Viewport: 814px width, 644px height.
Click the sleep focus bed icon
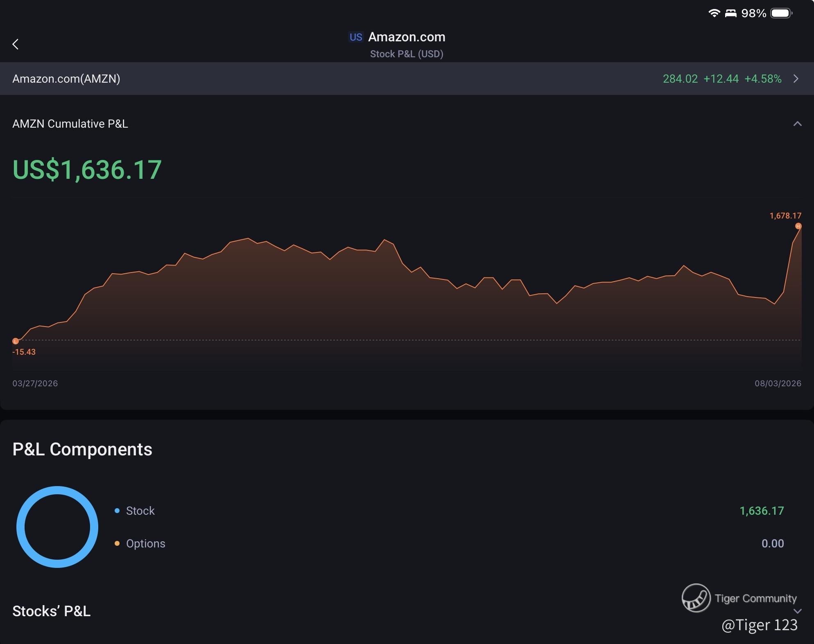pos(730,14)
